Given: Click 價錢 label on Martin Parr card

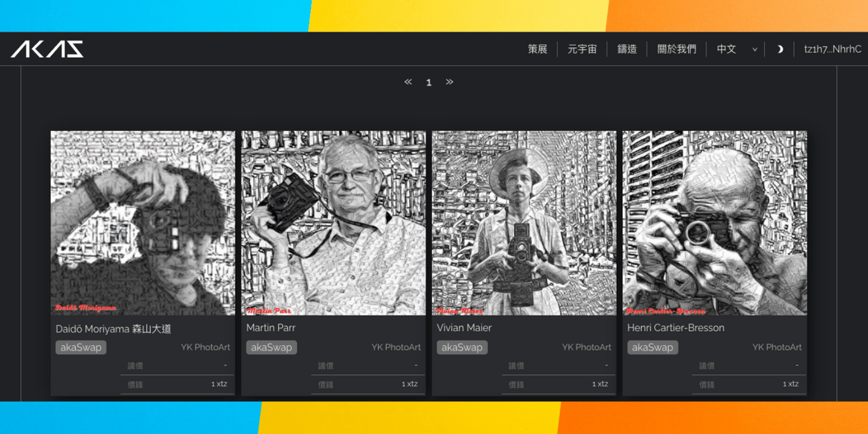Looking at the screenshot, I should point(326,385).
